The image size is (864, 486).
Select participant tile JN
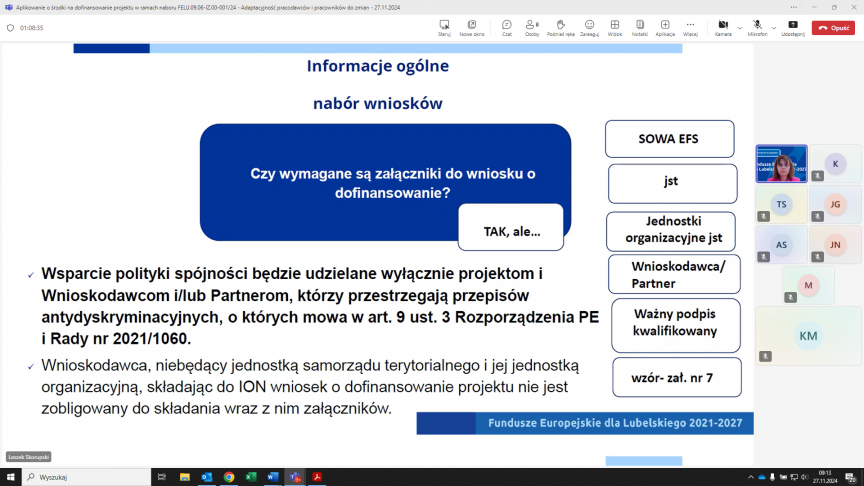coord(835,245)
